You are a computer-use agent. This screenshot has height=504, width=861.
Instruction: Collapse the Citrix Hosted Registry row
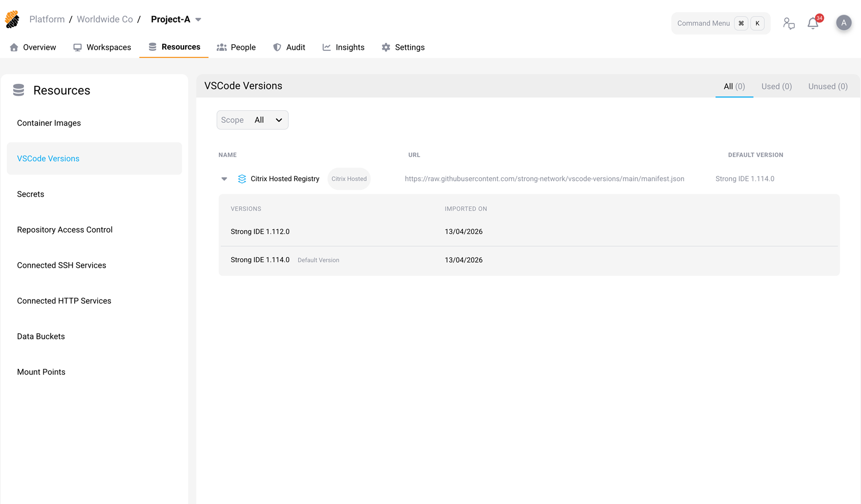pos(224,179)
